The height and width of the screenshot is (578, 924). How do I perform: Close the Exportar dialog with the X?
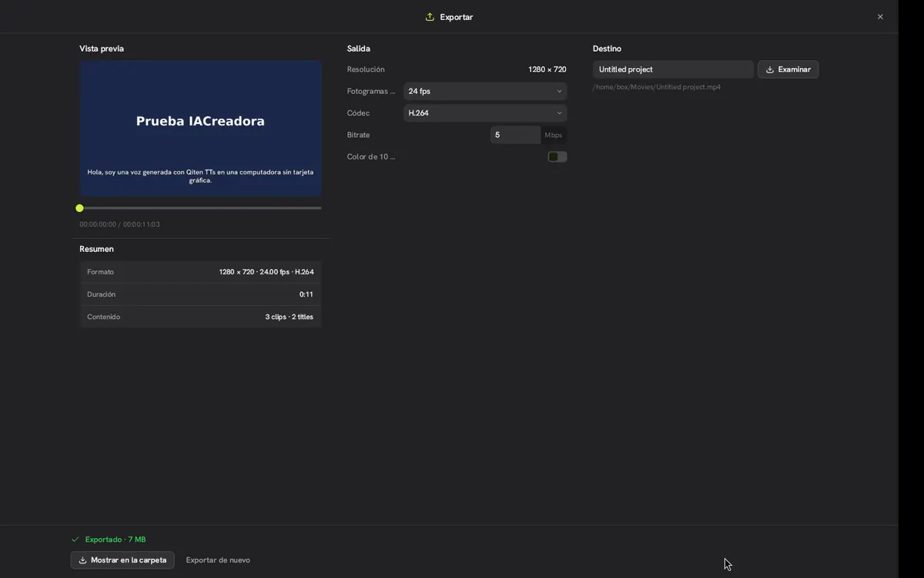coord(880,17)
